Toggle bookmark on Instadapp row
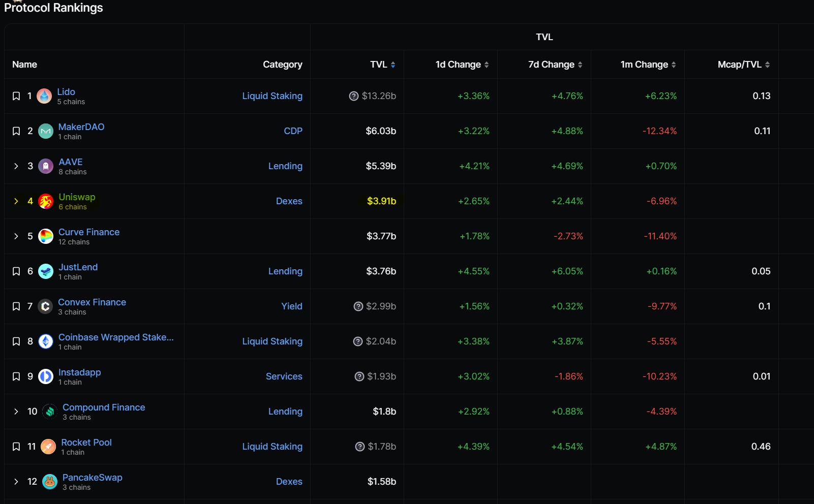Image resolution: width=814 pixels, height=504 pixels. click(16, 376)
